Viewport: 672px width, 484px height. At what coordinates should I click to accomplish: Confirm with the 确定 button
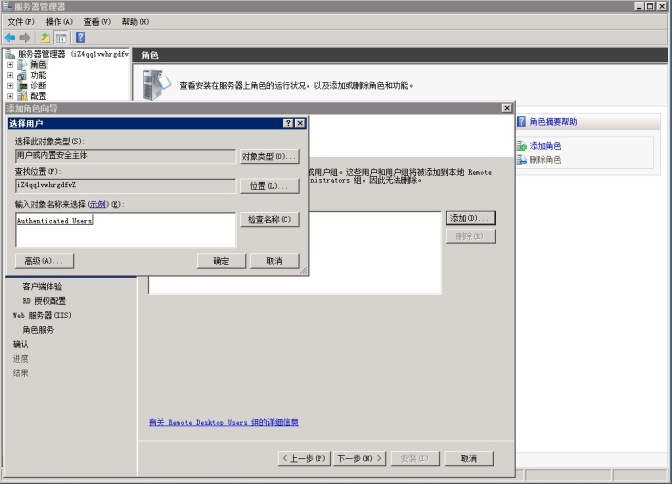point(222,261)
